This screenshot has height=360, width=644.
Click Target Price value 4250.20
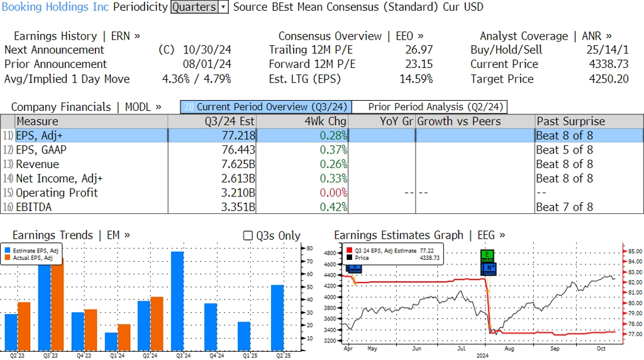[x=609, y=79]
